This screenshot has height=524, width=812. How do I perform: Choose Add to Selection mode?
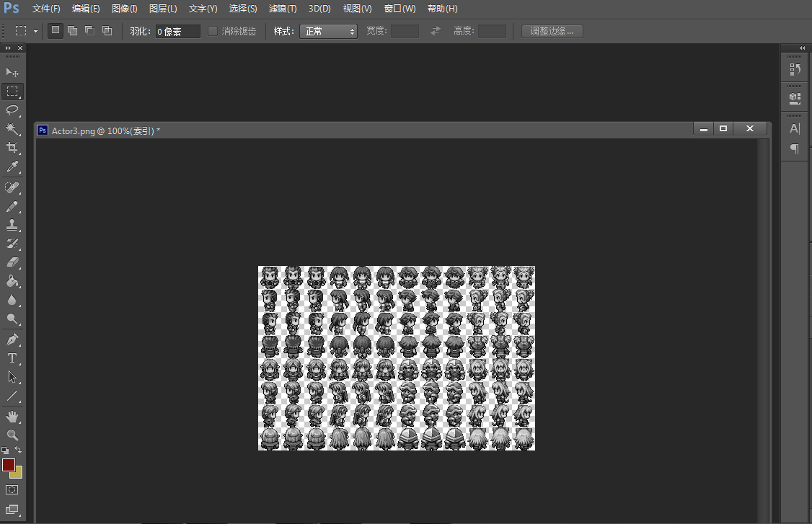73,30
